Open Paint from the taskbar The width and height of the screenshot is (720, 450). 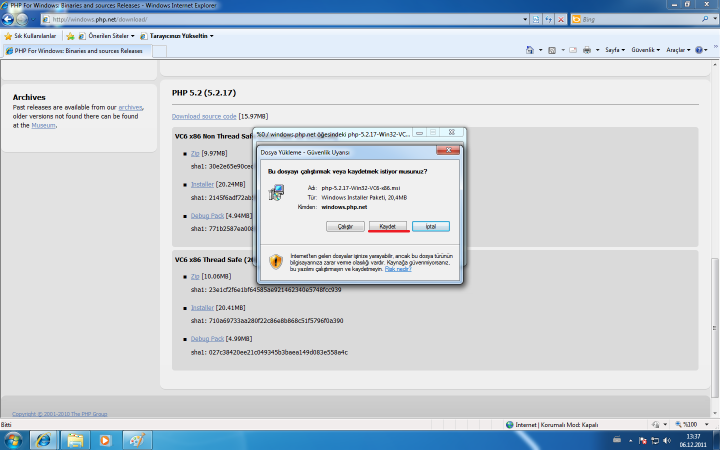tap(135, 439)
